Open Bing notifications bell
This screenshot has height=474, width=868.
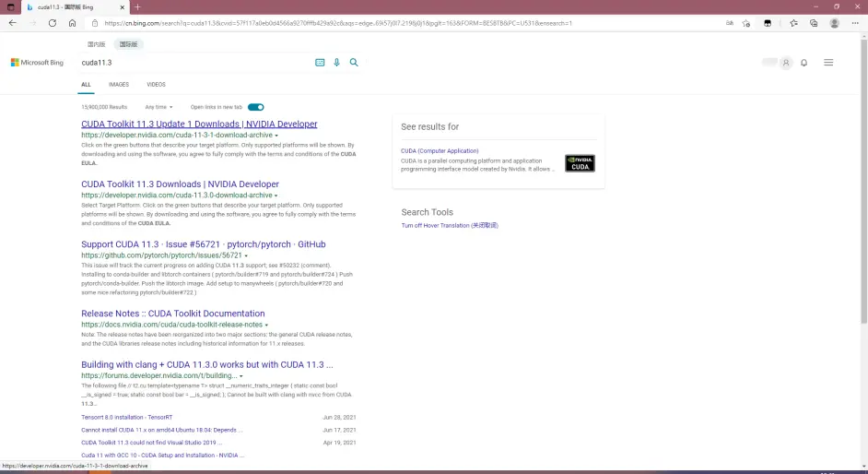click(x=803, y=63)
